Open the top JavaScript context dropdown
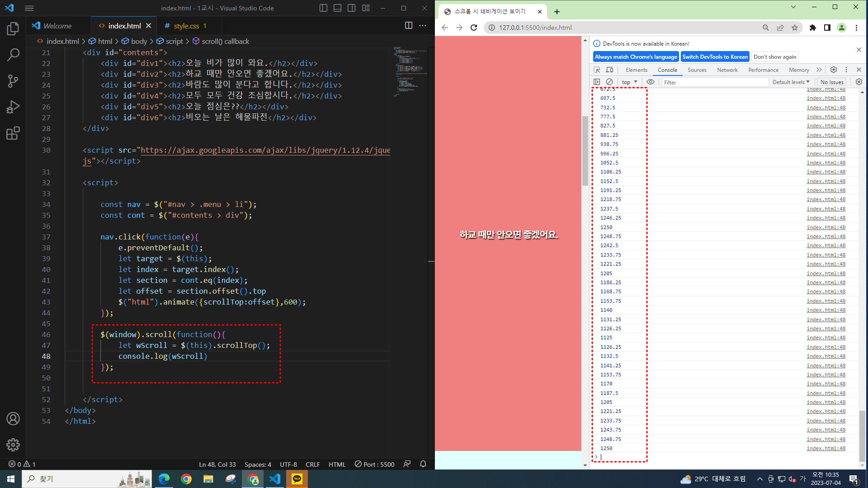 pos(629,82)
